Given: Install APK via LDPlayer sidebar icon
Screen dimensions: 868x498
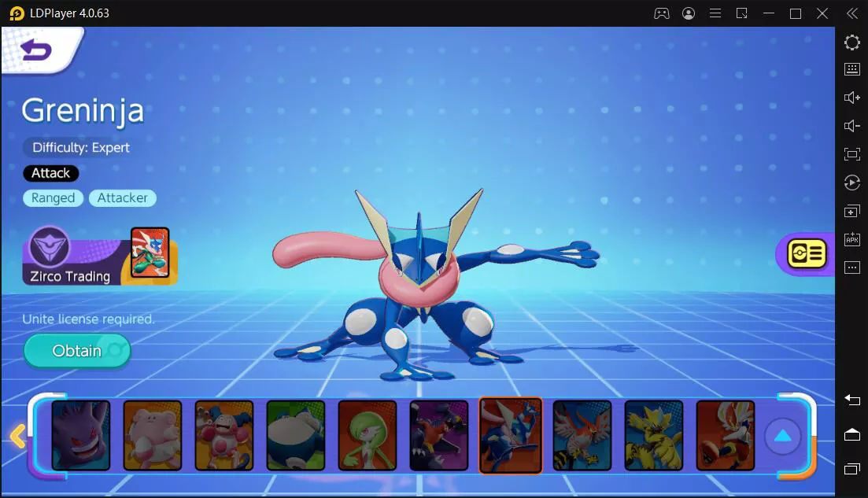Looking at the screenshot, I should [852, 239].
